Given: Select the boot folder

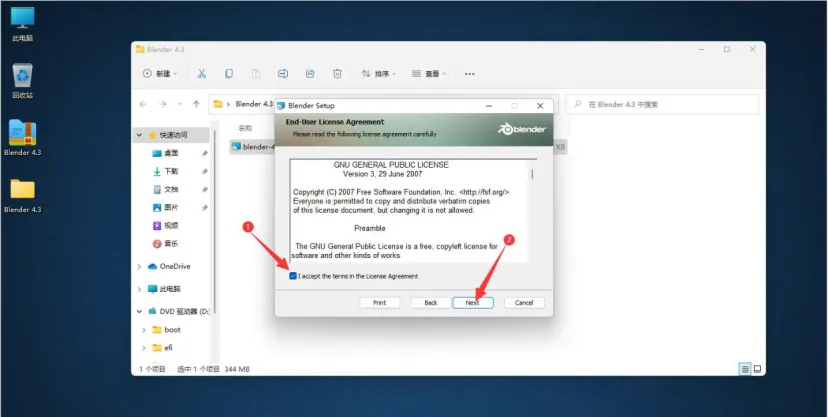Looking at the screenshot, I should click(166, 330).
